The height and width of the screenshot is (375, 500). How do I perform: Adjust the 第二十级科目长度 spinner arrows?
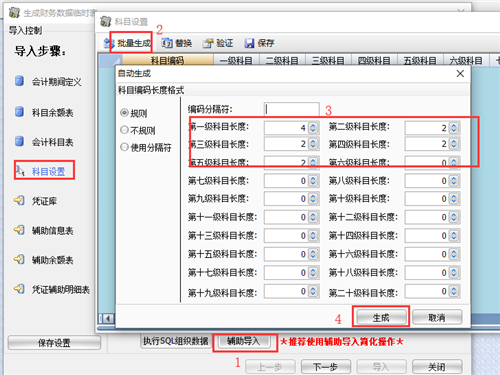pos(454,292)
